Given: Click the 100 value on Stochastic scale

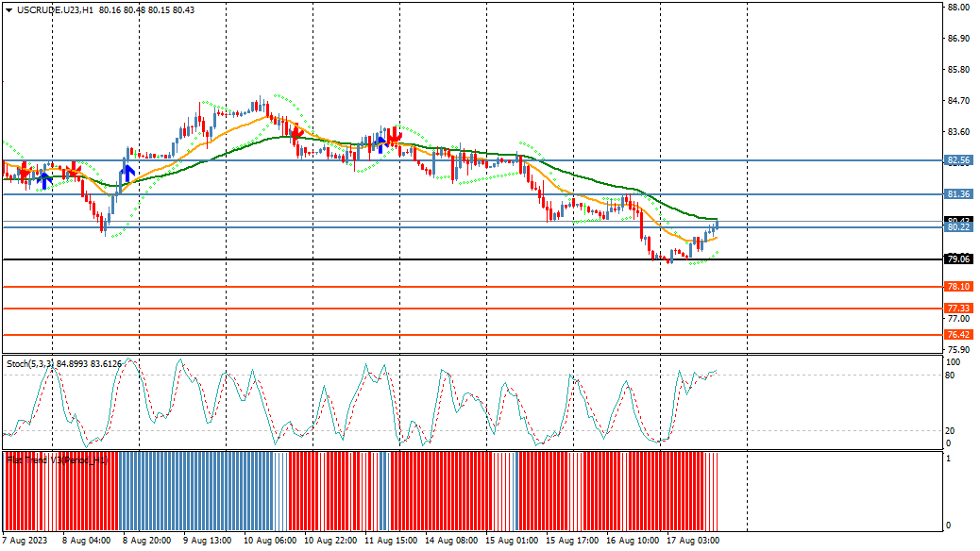Looking at the screenshot, I should click(953, 362).
